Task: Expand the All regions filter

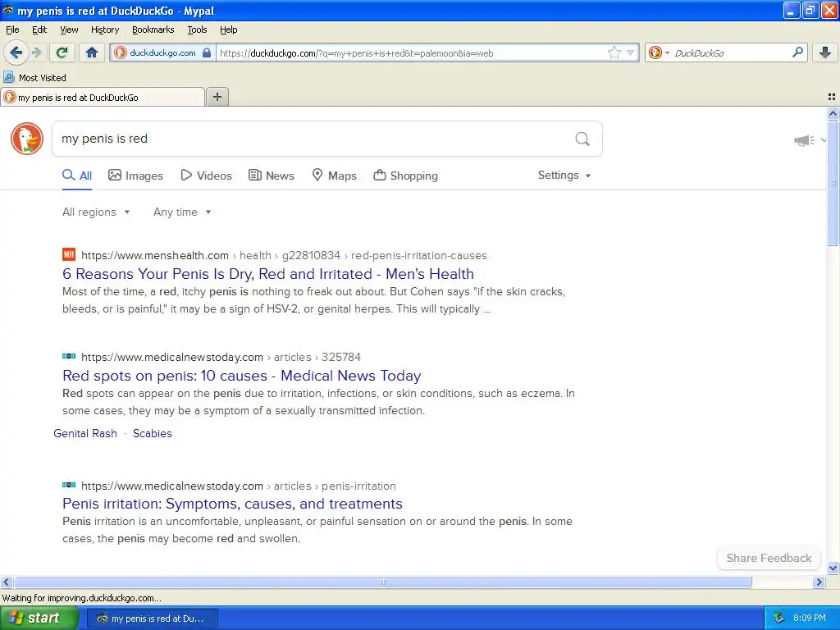Action: coord(96,212)
